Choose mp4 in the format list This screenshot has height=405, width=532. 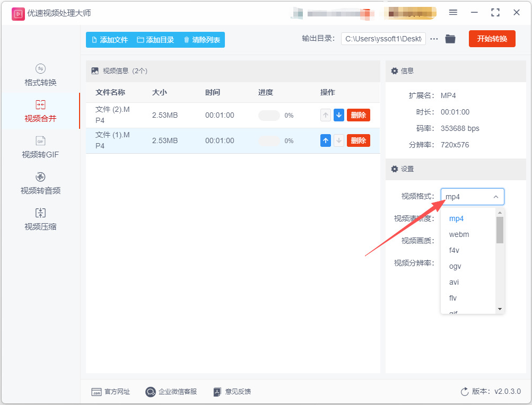coord(456,218)
